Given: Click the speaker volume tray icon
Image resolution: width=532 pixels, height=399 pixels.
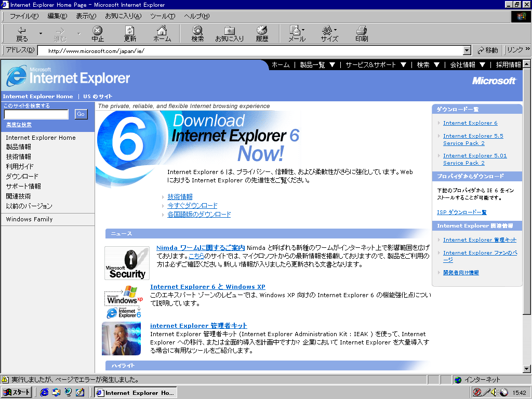Looking at the screenshot, I should coord(495,393).
